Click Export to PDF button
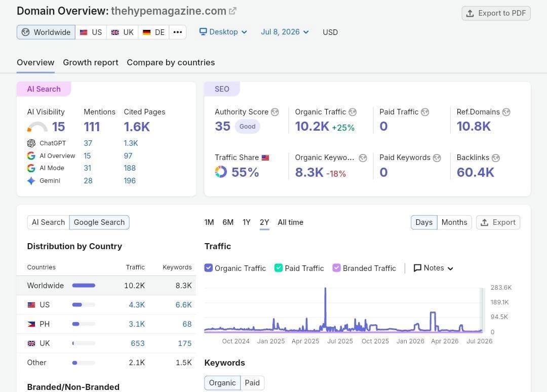The width and height of the screenshot is (547, 392). (x=496, y=13)
